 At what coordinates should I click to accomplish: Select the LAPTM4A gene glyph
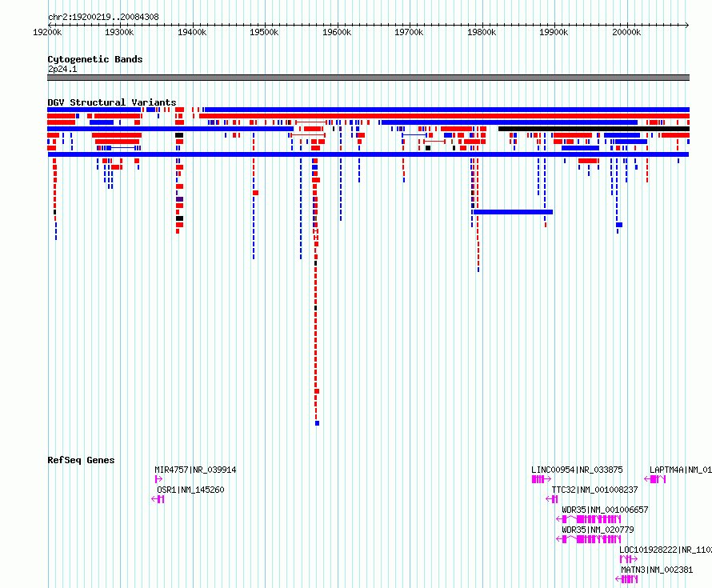tap(654, 479)
